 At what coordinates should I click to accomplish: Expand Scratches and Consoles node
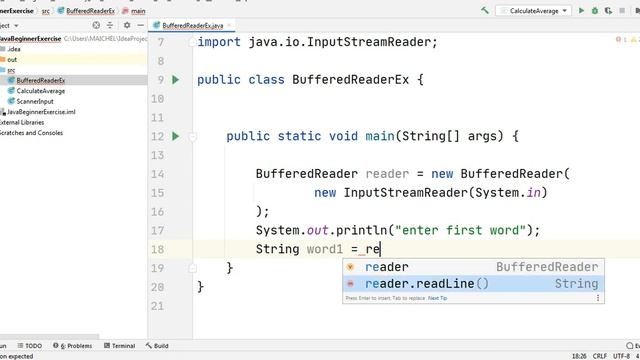click(x=31, y=133)
